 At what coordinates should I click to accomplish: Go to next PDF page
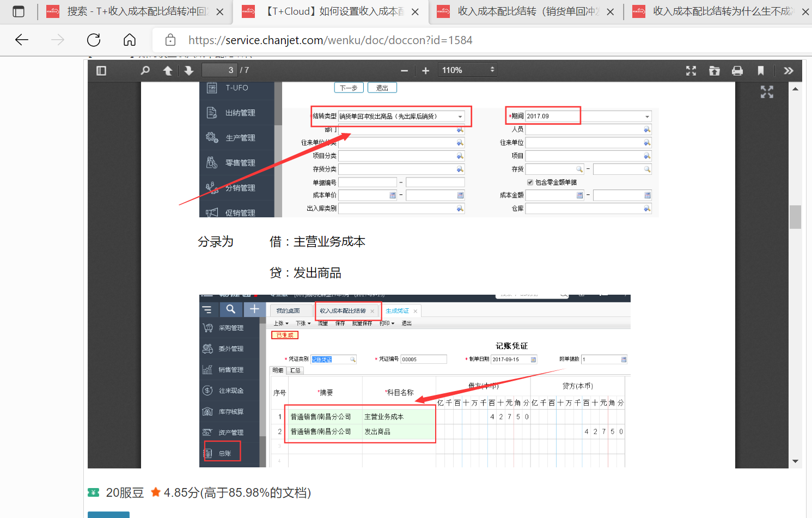tap(189, 71)
